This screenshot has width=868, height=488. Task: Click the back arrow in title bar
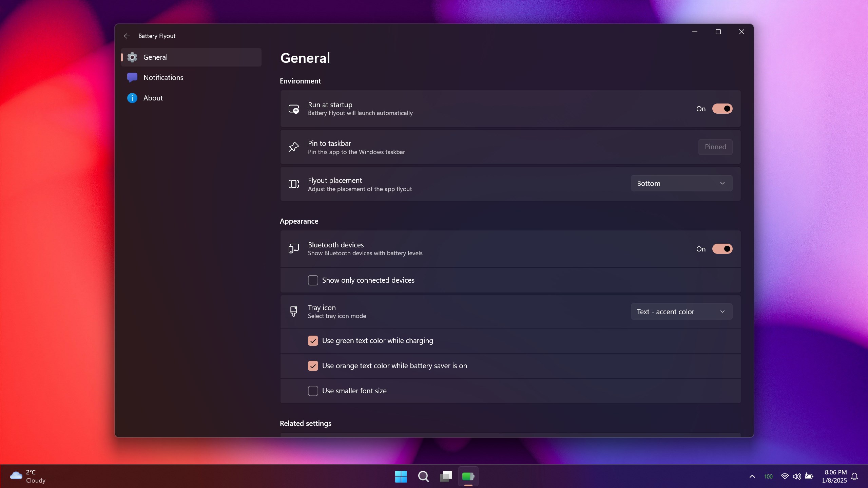coord(127,36)
